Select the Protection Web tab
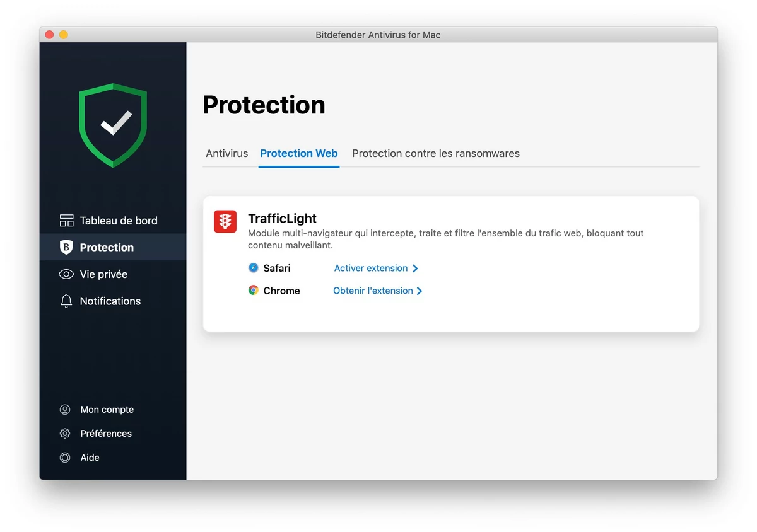 [x=299, y=153]
